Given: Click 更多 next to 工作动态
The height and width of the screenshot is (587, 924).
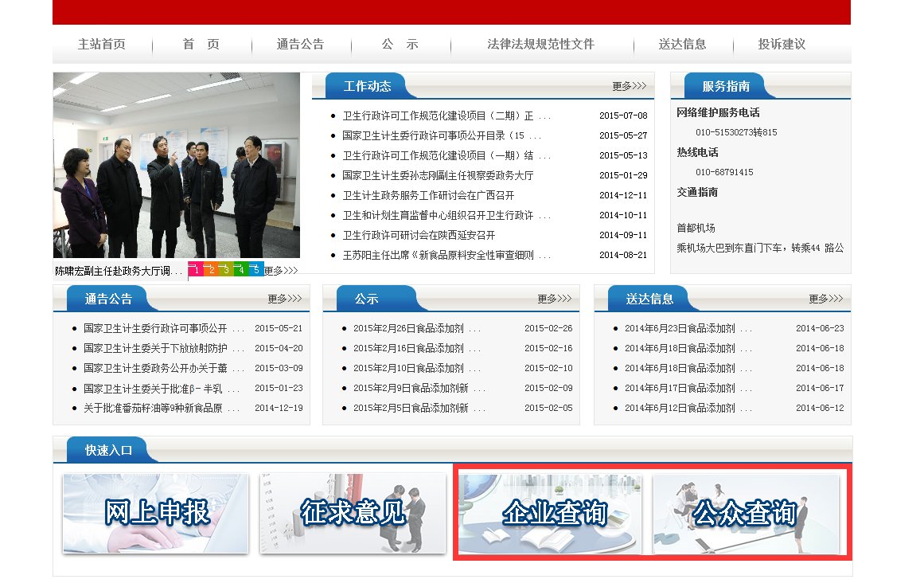Looking at the screenshot, I should (x=629, y=86).
